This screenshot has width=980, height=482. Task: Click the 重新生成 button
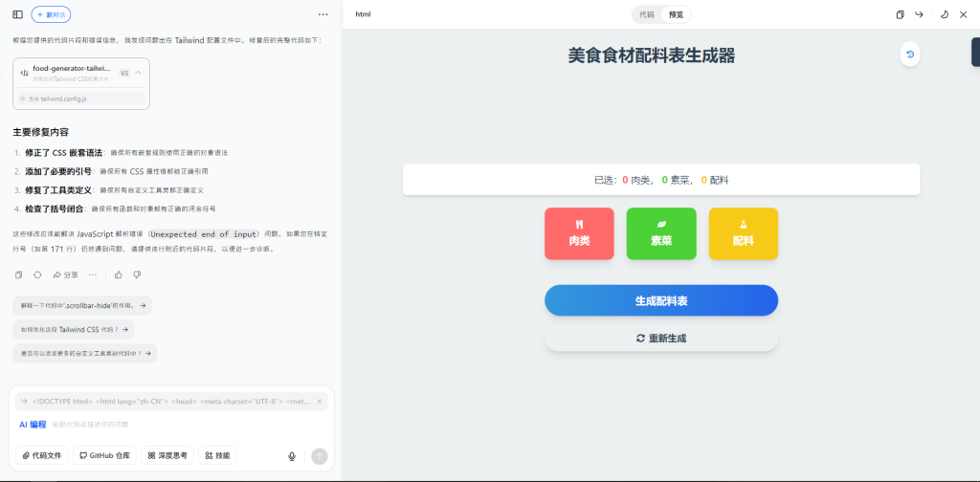tap(661, 339)
